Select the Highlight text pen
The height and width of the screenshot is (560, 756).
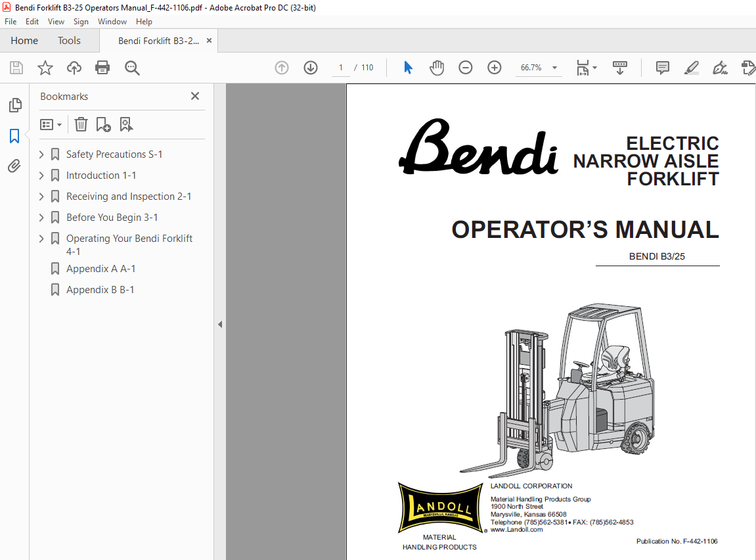692,68
